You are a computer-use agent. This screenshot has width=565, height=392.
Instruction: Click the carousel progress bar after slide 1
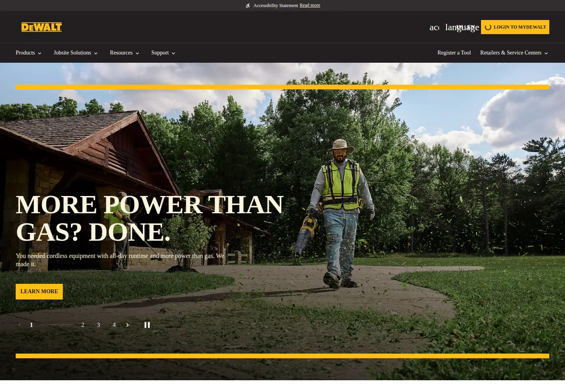coord(57,325)
